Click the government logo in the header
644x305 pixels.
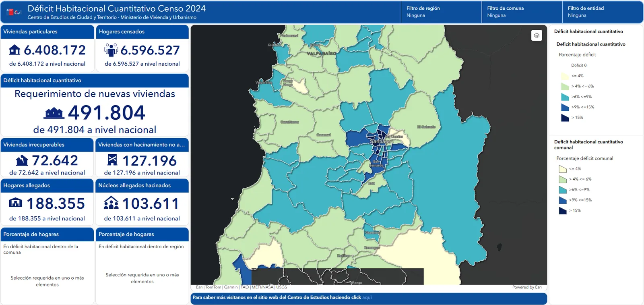pyautogui.click(x=14, y=12)
